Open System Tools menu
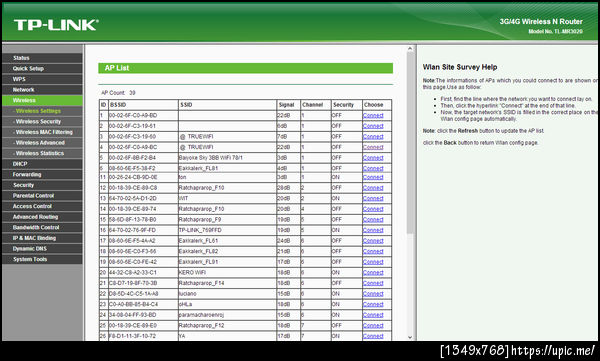The width and height of the screenshot is (600, 361). coord(42,259)
